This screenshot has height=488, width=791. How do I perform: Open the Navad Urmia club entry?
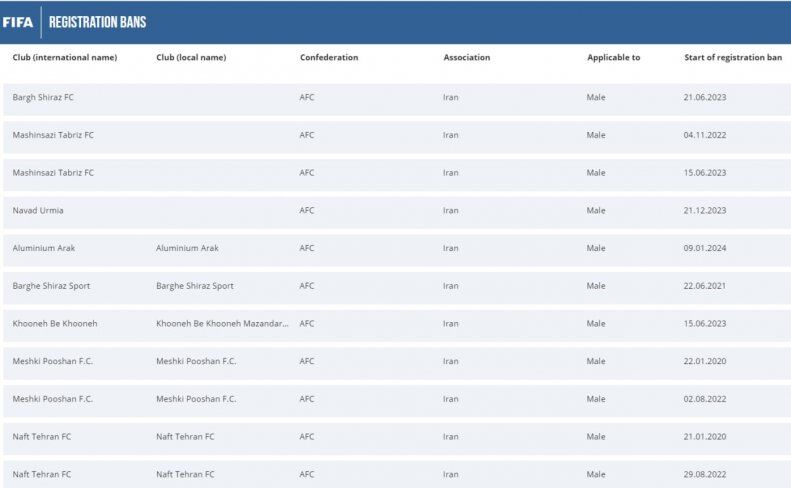38,211
